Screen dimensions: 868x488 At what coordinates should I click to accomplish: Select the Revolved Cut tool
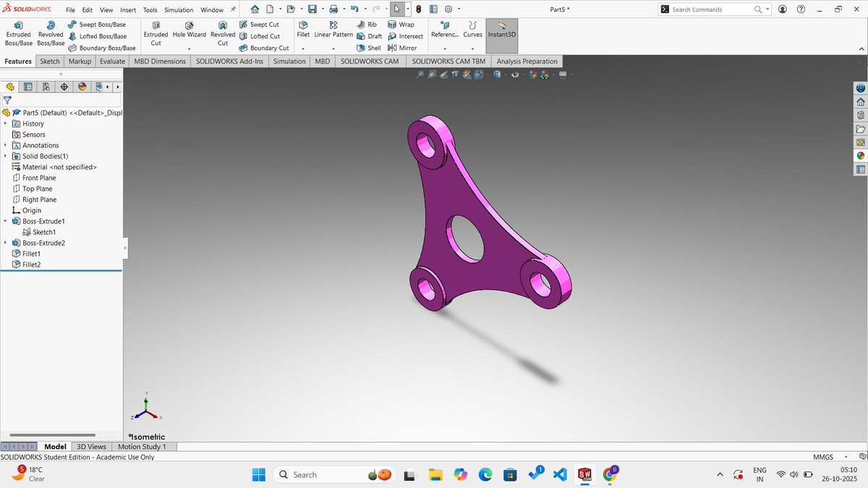223,33
